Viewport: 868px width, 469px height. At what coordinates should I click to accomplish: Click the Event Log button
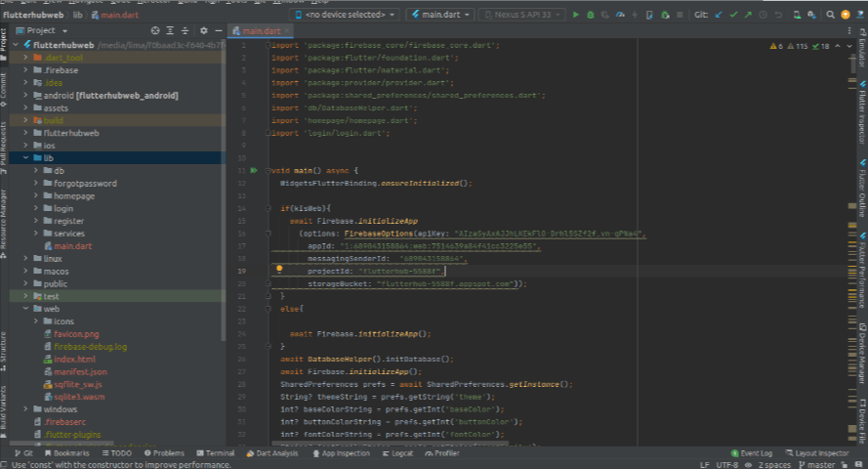(757, 453)
